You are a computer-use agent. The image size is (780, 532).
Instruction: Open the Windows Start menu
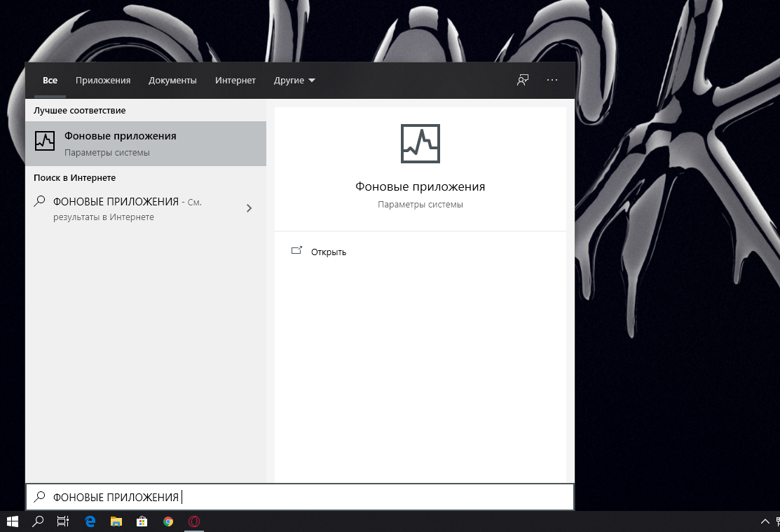coord(13,521)
